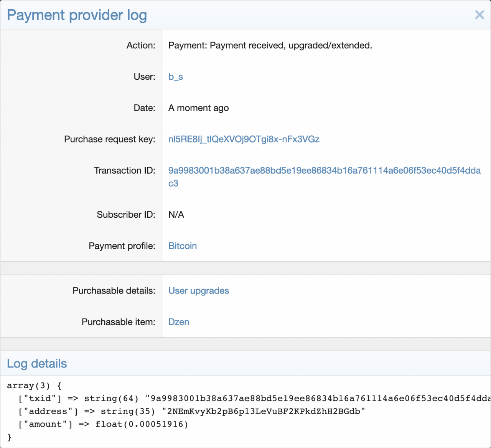
Task: Click the 'A moment ago' date value
Action: (x=198, y=108)
